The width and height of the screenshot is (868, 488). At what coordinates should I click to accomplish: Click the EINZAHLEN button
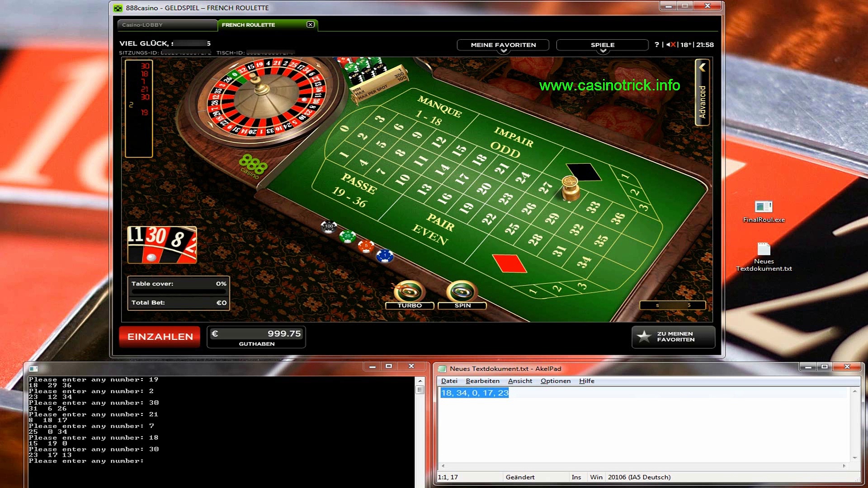(x=160, y=337)
